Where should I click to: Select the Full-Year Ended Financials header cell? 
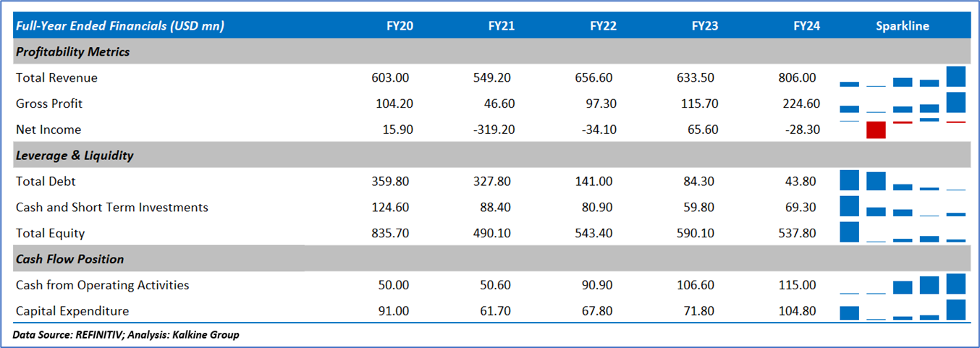pos(119,26)
